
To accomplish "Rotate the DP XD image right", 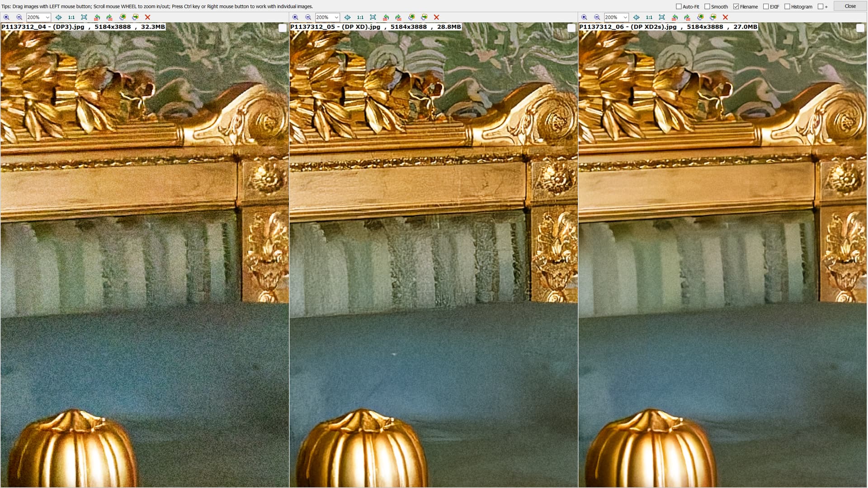I will [398, 17].
